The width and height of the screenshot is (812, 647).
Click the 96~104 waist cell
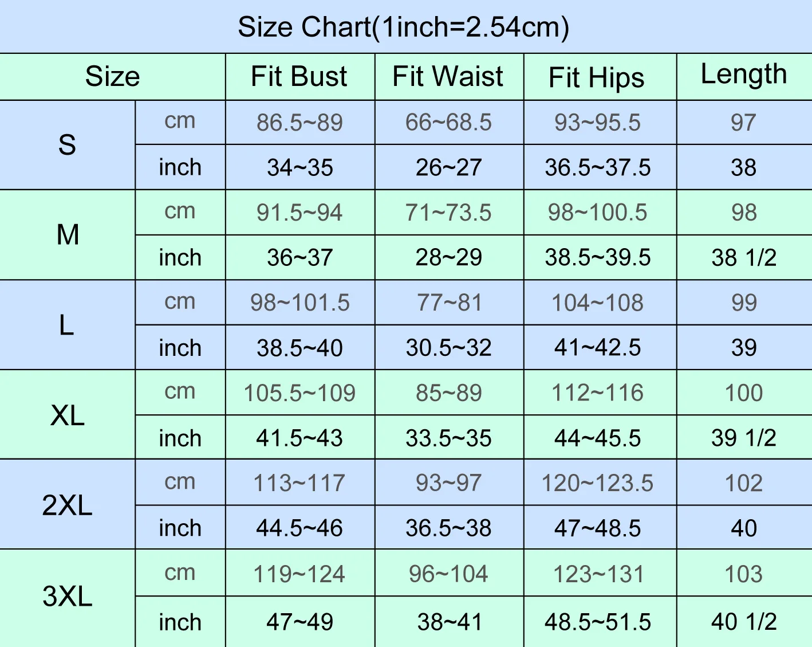tap(448, 574)
